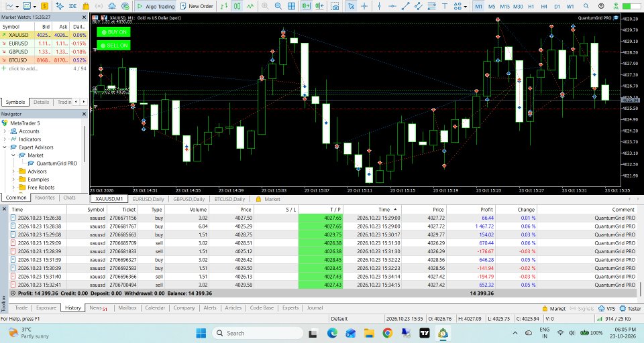Select the BTCUSD row in Market Watch

44,60
